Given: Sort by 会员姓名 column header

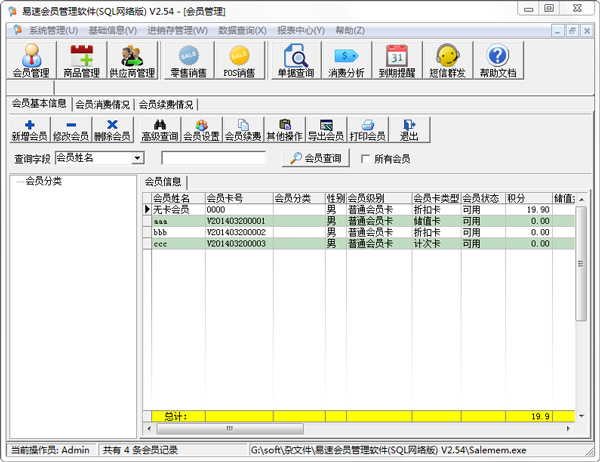Looking at the screenshot, I should point(178,198).
